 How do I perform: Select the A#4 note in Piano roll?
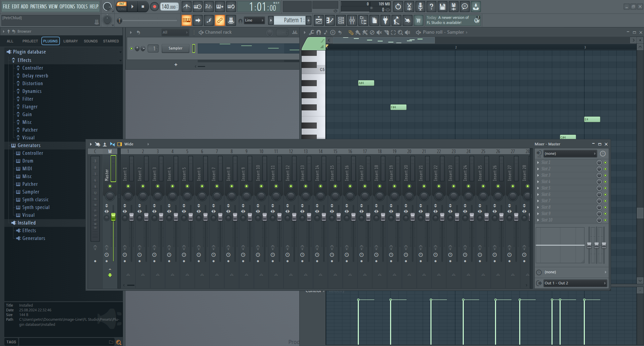pyautogui.click(x=366, y=83)
